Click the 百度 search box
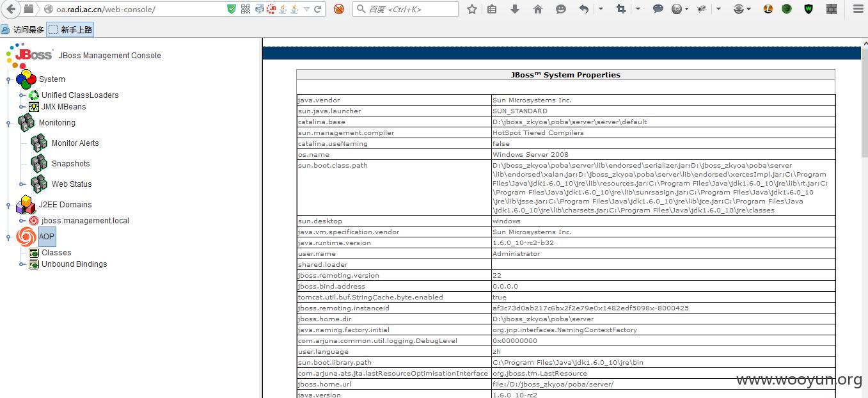Viewport: 868px width, 398px height. [406, 9]
